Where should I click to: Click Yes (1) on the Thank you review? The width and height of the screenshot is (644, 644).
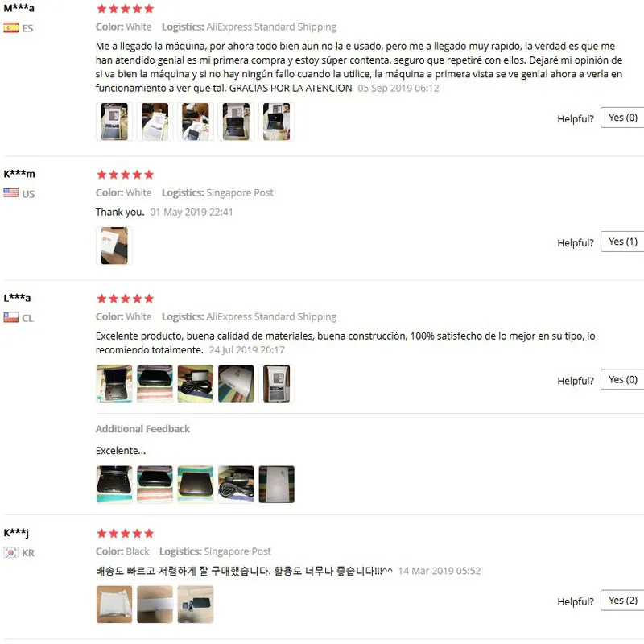coord(622,242)
